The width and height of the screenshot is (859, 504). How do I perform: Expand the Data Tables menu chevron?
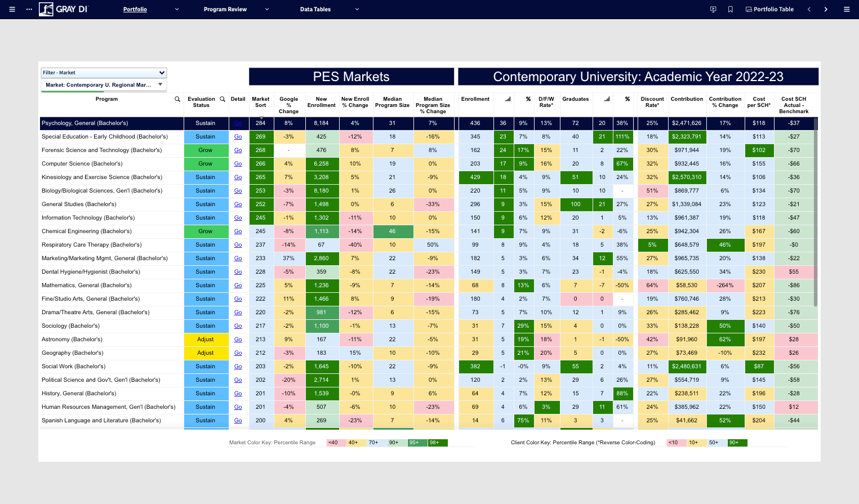[x=357, y=10]
